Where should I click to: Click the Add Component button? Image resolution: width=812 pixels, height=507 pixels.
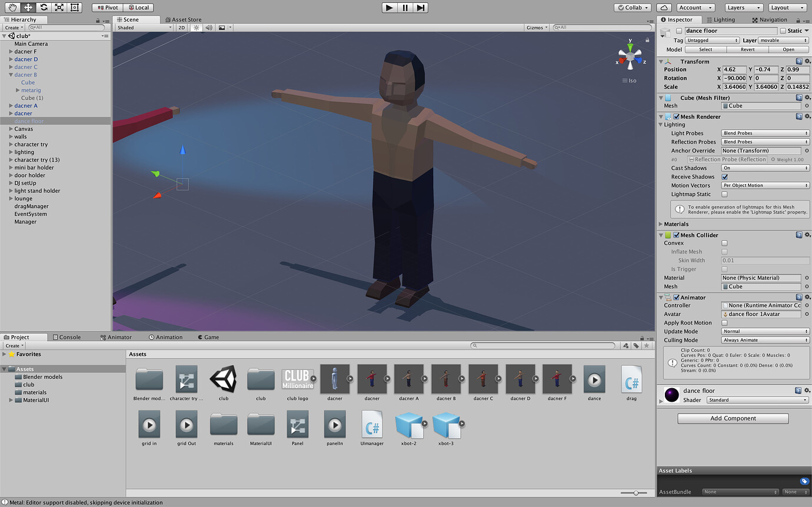coord(733,418)
